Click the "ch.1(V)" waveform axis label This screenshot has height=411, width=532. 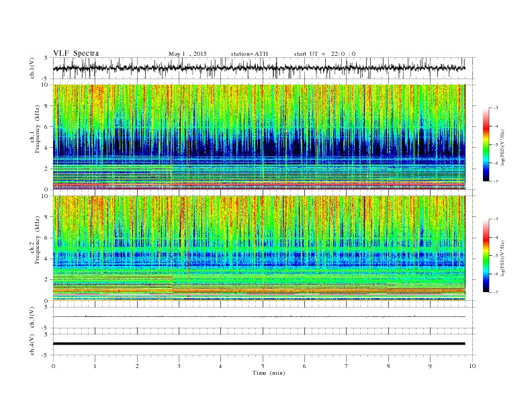pos(32,68)
